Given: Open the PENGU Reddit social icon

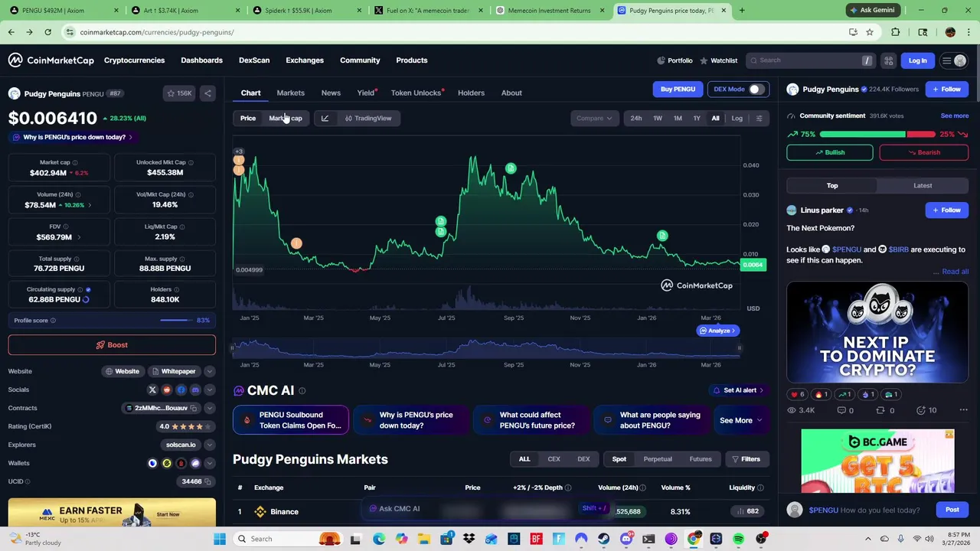Looking at the screenshot, I should tap(167, 390).
